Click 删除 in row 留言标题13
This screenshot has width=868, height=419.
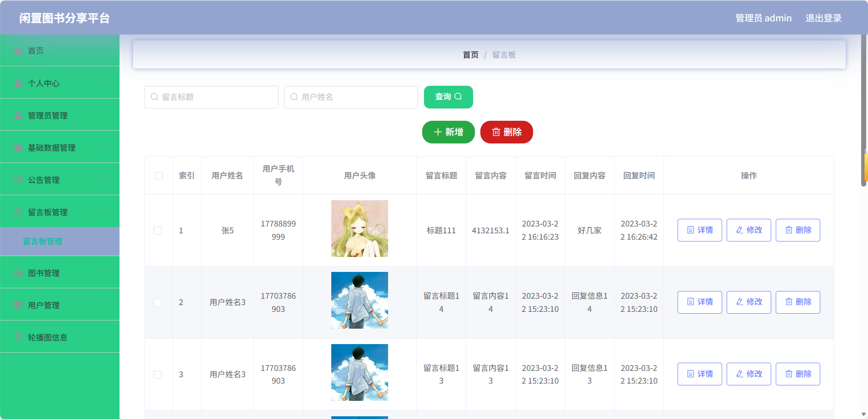798,374
